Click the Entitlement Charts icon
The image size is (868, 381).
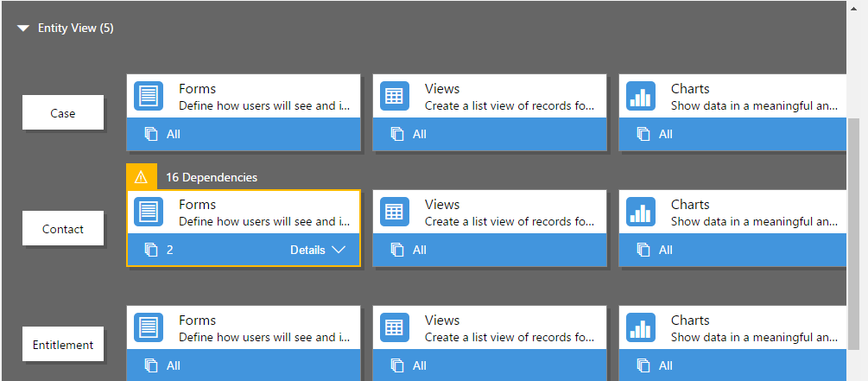coord(641,327)
